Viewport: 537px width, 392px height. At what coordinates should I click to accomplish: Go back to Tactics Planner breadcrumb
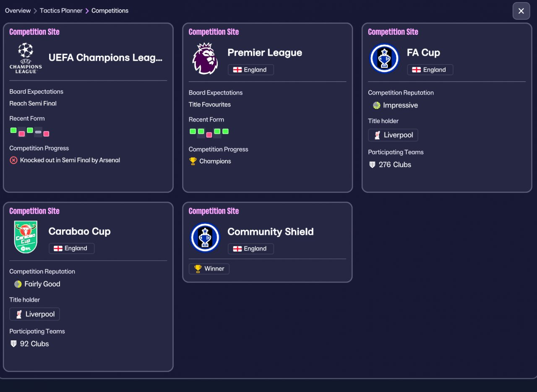pyautogui.click(x=61, y=10)
